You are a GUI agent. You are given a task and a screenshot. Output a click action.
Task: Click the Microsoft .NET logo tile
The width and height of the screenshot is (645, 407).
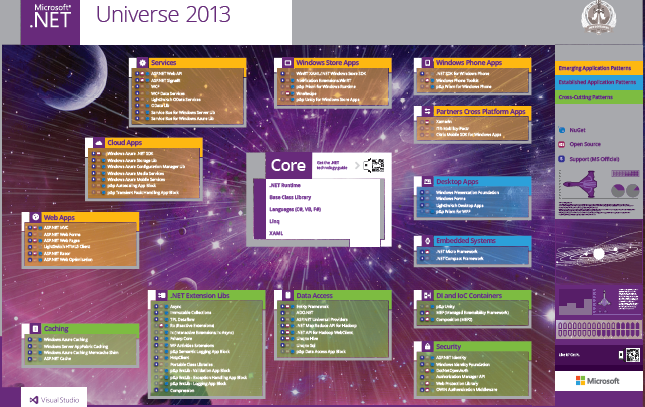pyautogui.click(x=50, y=21)
